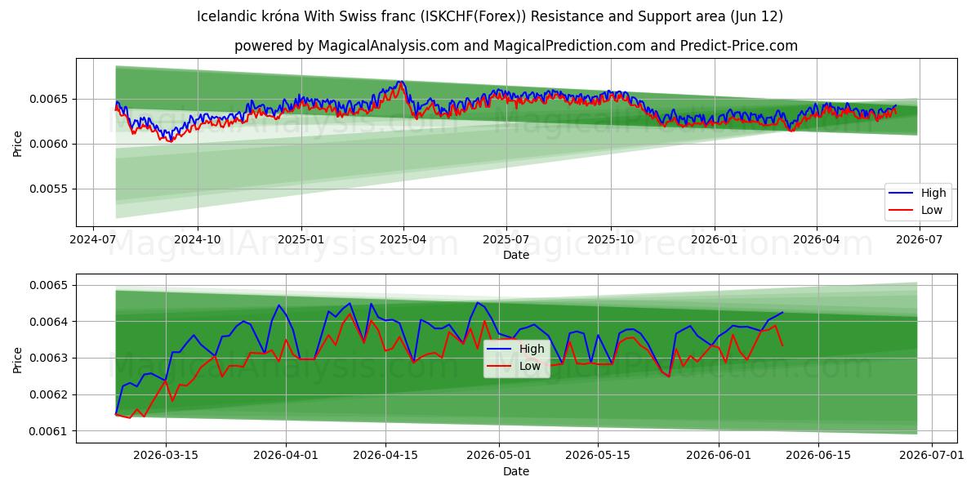Click the top chart's 'Date' axis label
Image resolution: width=980 pixels, height=490 pixels.
coord(516,255)
